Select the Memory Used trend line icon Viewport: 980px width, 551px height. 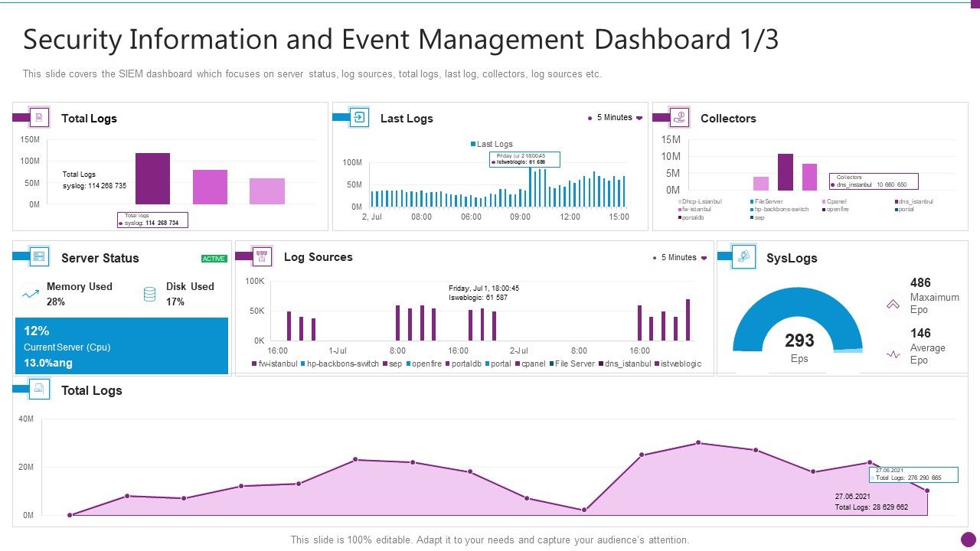(31, 292)
